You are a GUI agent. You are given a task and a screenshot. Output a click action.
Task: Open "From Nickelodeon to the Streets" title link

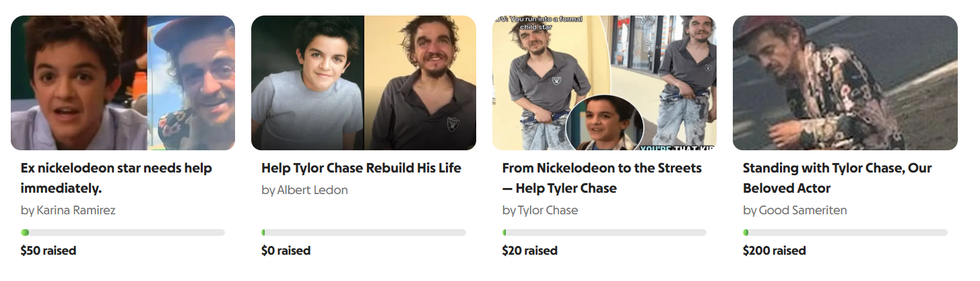(601, 178)
